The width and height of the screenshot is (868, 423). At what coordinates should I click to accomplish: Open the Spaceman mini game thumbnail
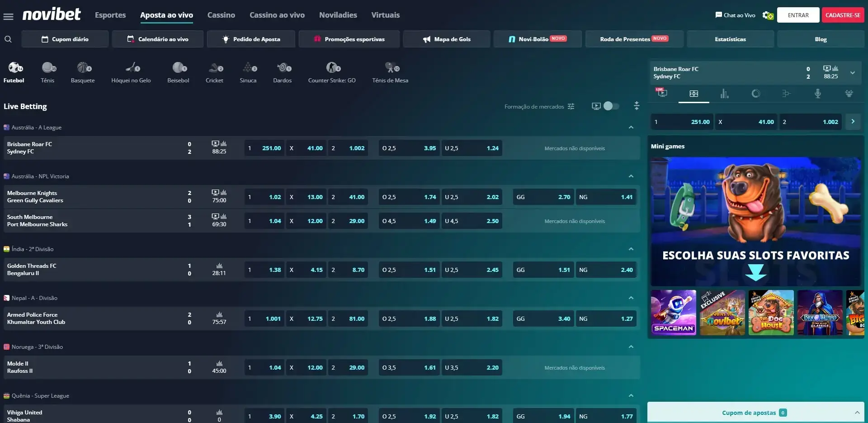point(673,313)
